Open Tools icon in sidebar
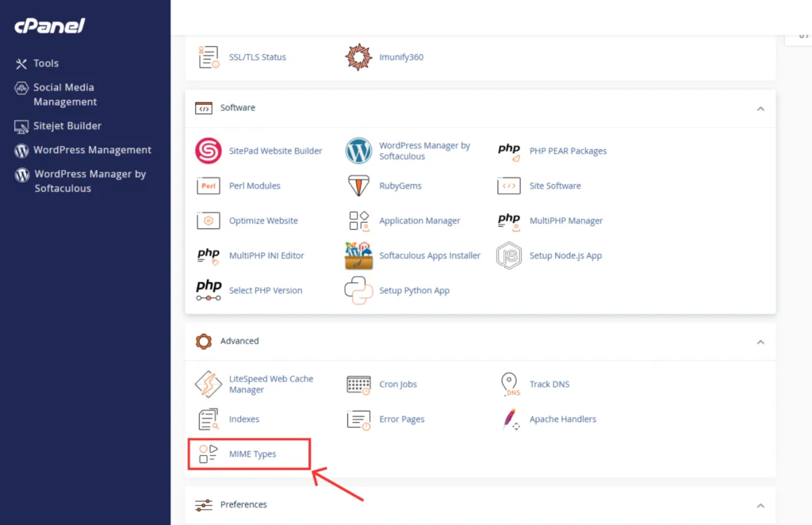Image resolution: width=812 pixels, height=525 pixels. pyautogui.click(x=21, y=63)
